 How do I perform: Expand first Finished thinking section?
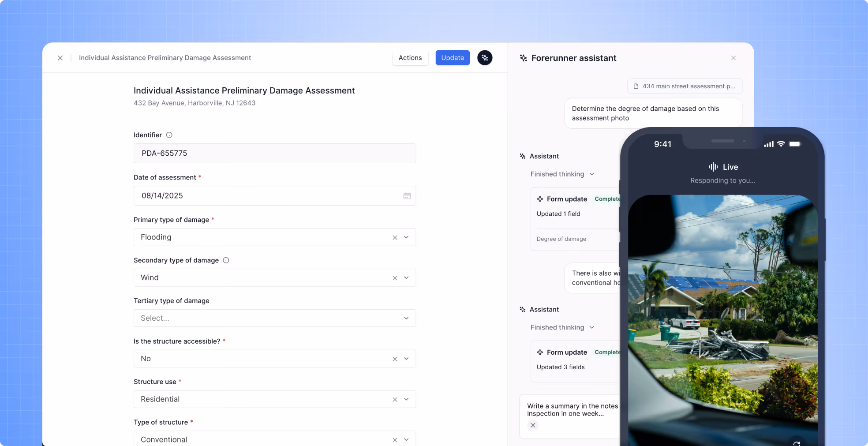coord(562,174)
